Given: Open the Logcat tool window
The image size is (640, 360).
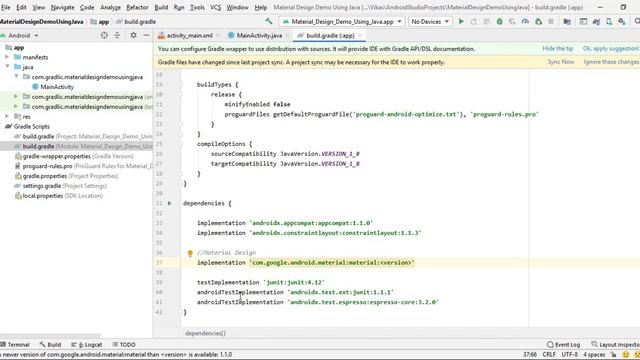Looking at the screenshot, I should click(87, 344).
